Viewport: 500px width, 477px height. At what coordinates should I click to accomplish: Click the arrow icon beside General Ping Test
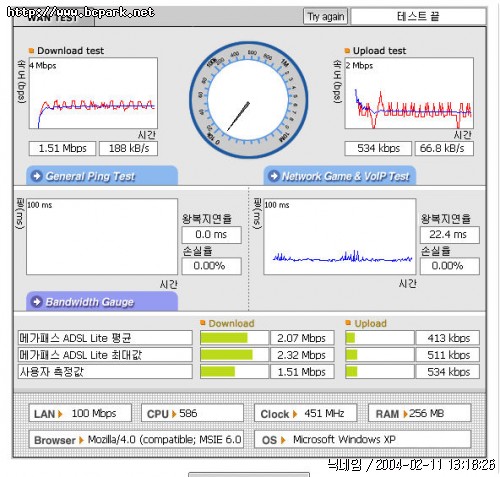coord(37,176)
